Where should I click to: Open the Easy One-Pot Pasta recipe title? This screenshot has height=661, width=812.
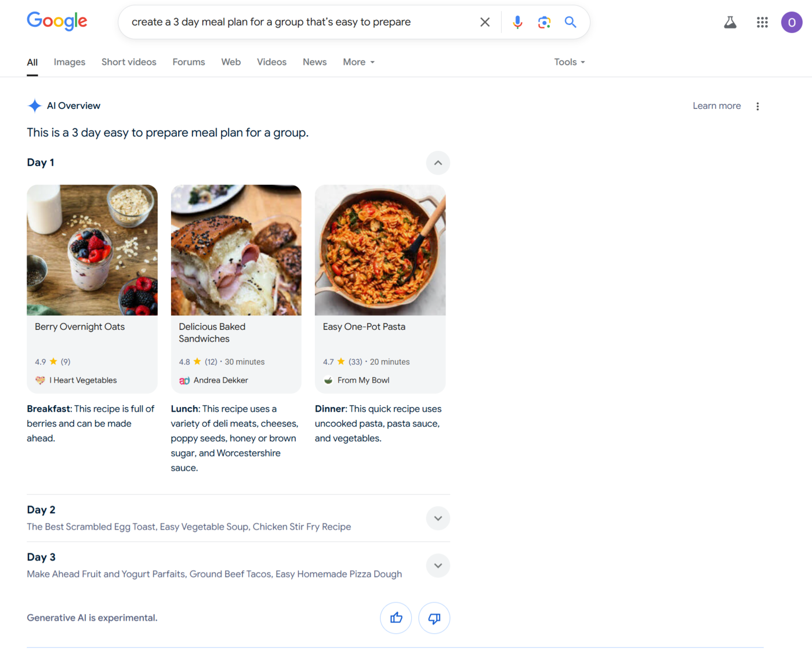point(364,327)
